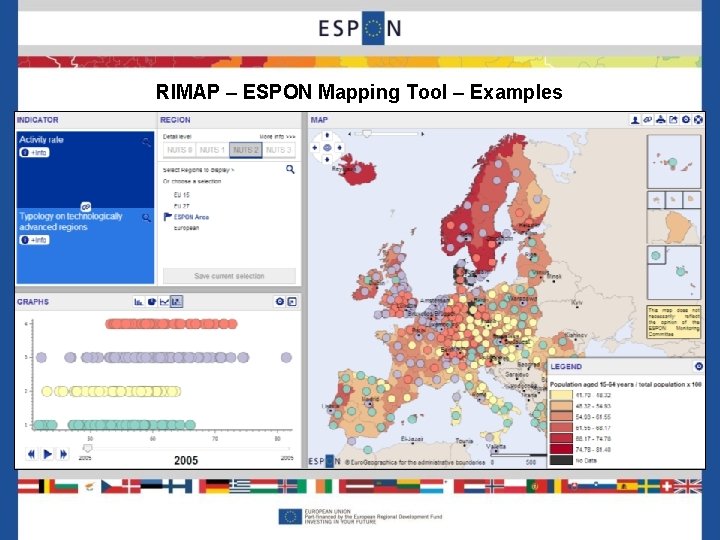Click the isolated purple dot at far right of graph
The image size is (720, 540).
coord(286,357)
